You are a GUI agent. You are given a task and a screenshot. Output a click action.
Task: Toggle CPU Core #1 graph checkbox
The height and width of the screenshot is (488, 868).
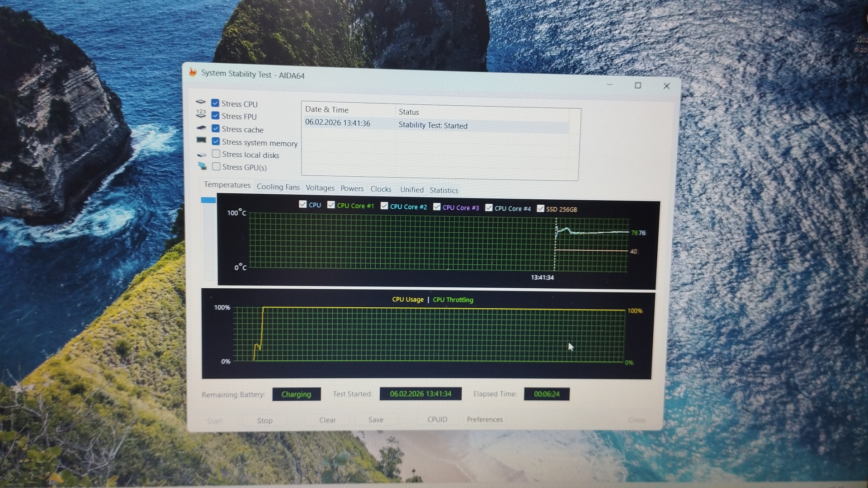[331, 205]
